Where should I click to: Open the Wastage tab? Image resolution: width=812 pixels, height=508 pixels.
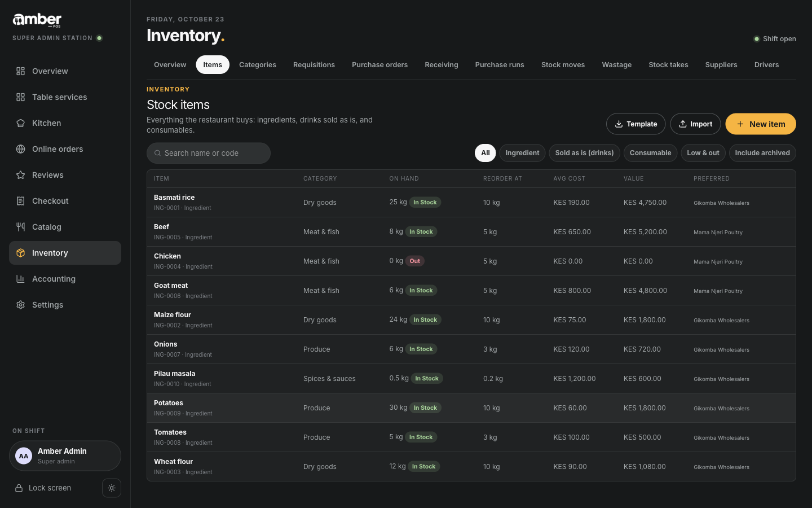[616, 65]
